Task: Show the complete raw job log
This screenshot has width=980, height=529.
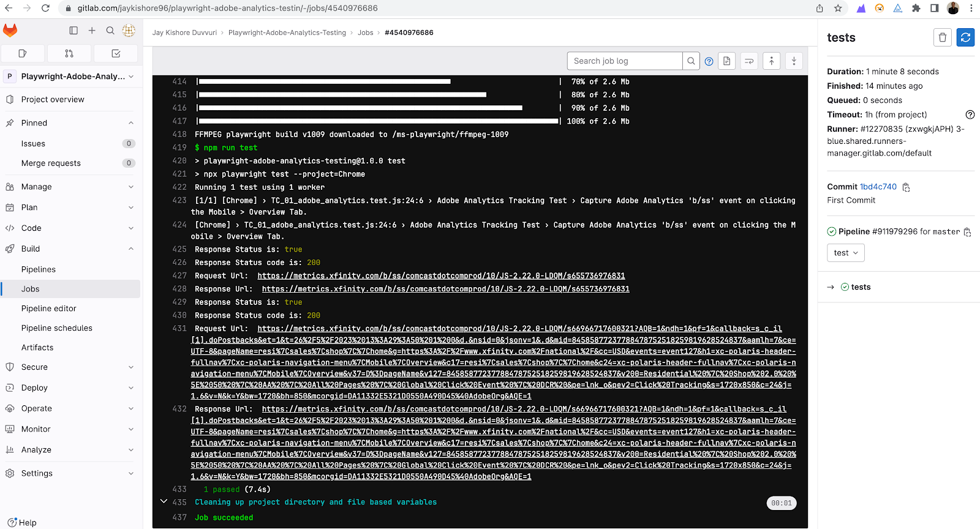Action: [x=726, y=61]
